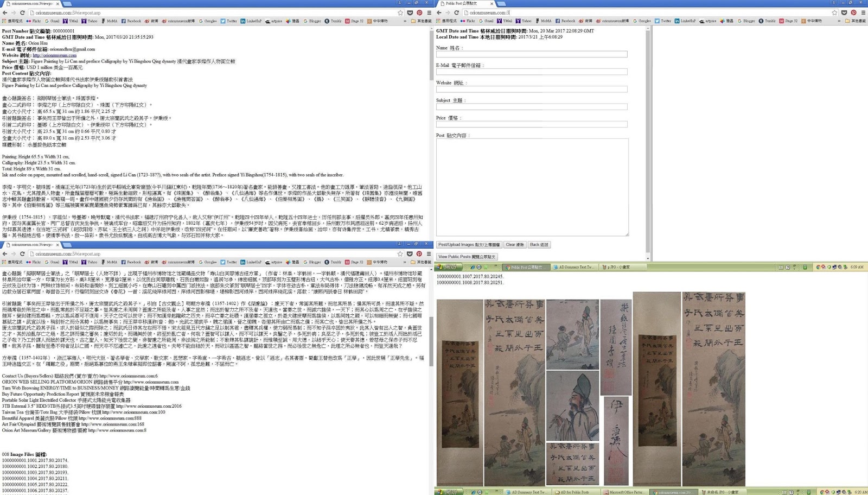Close the top-left viewpost tab

(57, 3)
